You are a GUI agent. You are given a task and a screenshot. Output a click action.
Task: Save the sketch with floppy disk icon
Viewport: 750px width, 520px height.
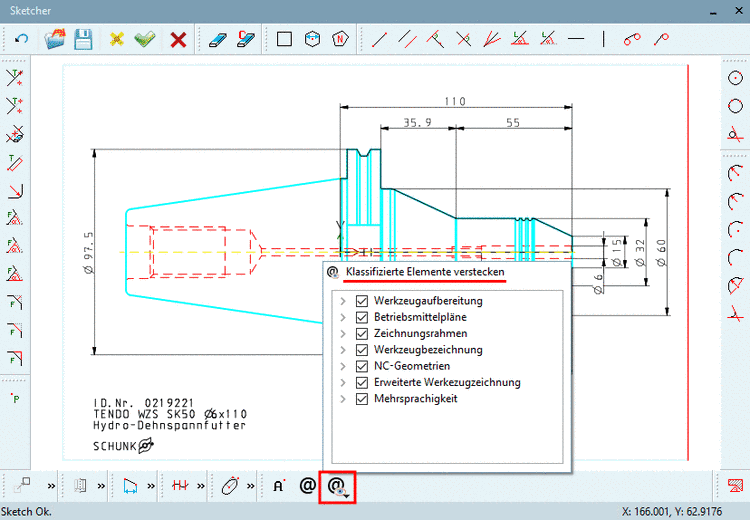click(83, 39)
